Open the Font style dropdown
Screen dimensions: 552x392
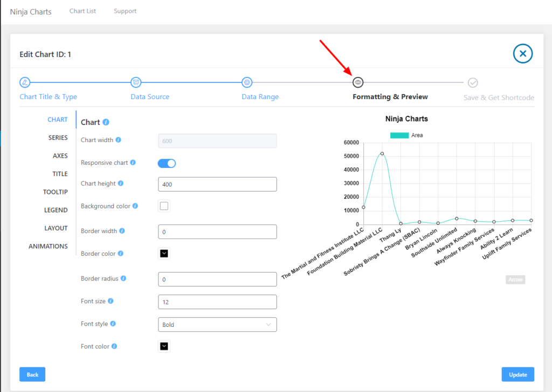[x=217, y=325]
